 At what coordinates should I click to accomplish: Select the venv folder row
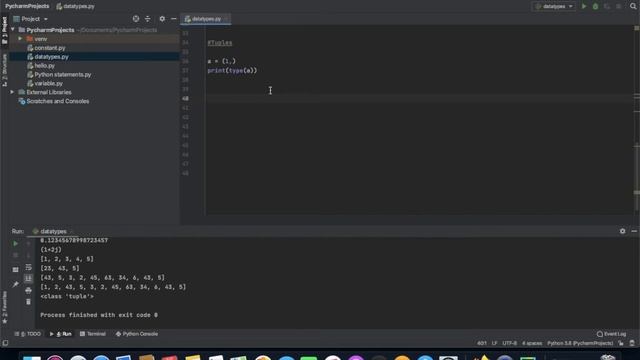(94, 39)
